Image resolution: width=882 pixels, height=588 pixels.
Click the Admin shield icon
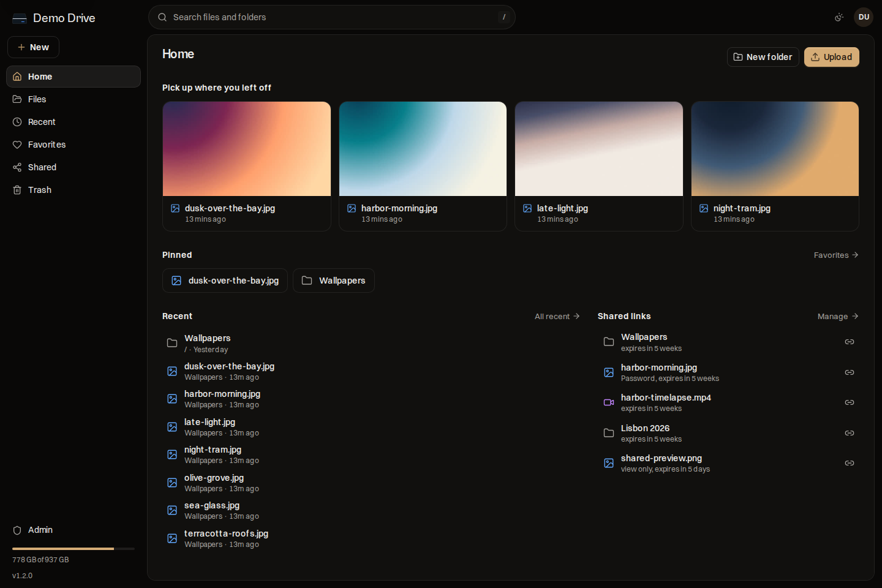pos(17,530)
